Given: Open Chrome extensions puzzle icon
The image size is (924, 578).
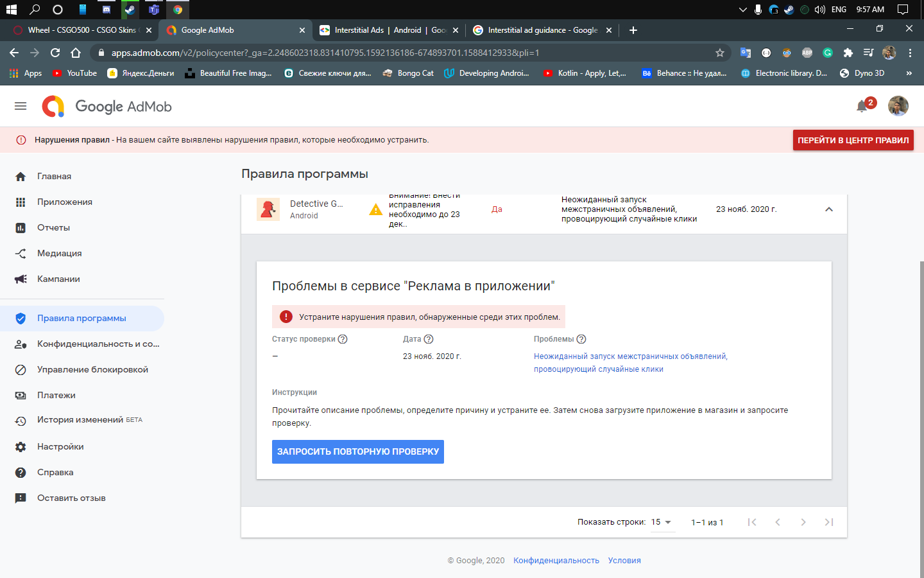Looking at the screenshot, I should pyautogui.click(x=848, y=53).
